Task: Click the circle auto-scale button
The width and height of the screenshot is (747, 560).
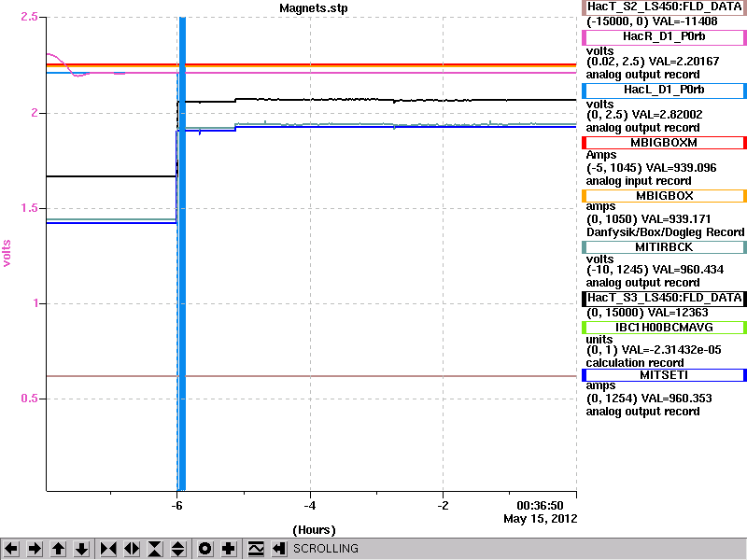Action: (204, 549)
